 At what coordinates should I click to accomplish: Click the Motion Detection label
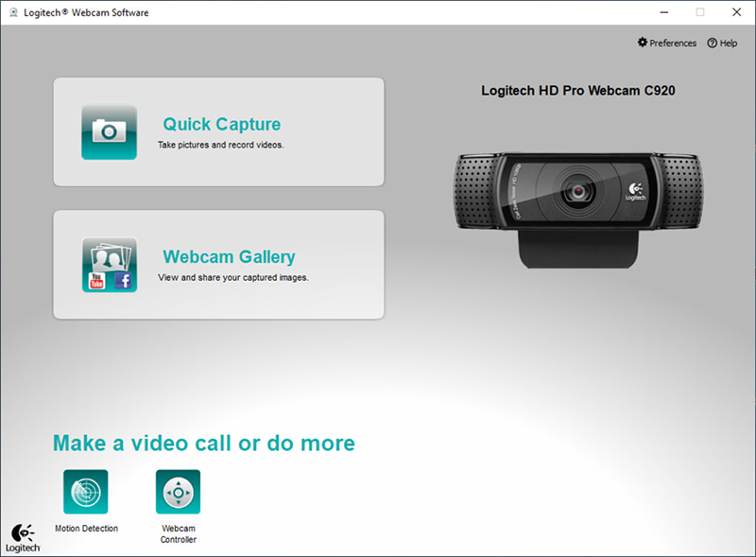coord(85,529)
